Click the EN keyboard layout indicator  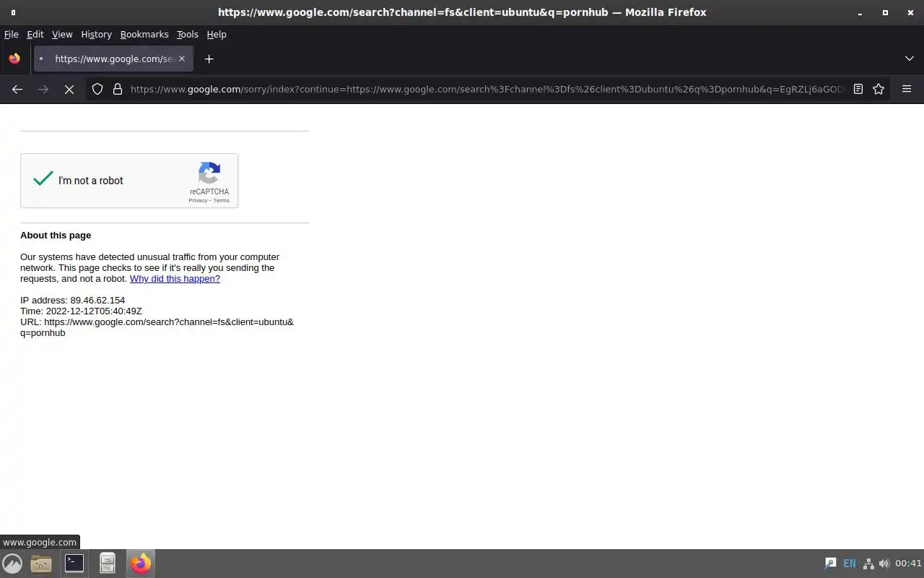[x=850, y=564]
